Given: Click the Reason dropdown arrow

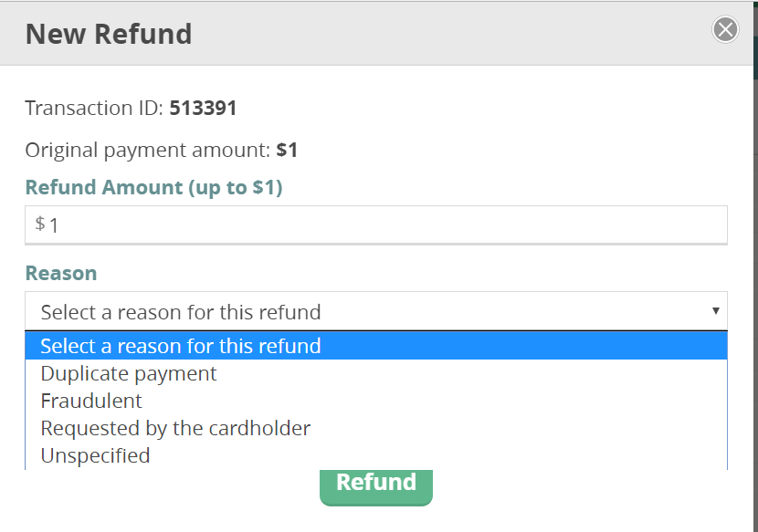Looking at the screenshot, I should (716, 311).
